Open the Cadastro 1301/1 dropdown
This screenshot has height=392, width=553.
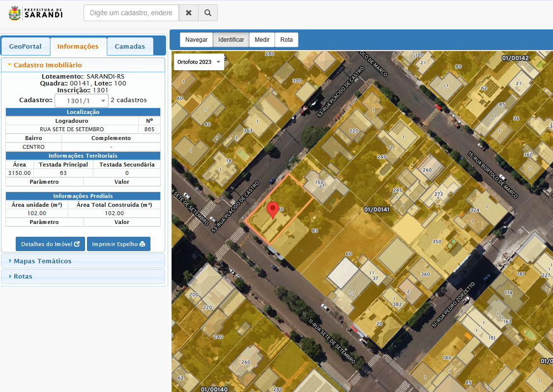[x=82, y=101]
